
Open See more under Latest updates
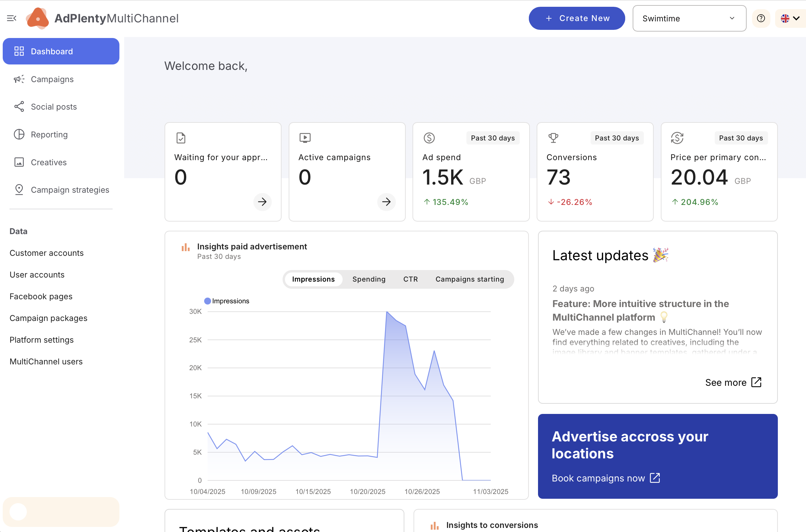click(733, 382)
